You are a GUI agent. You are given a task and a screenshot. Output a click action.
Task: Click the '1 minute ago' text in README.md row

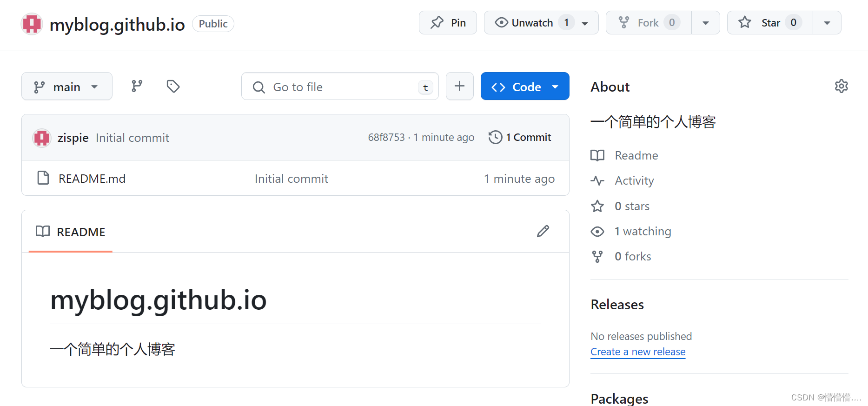pos(519,179)
